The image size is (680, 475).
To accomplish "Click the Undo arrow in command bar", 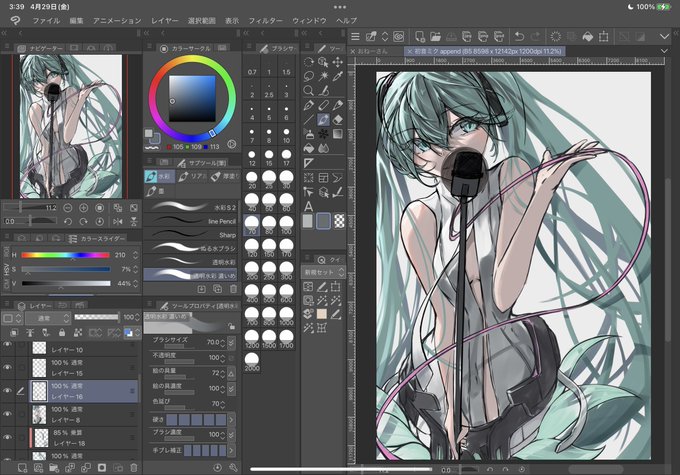I will 519,37.
